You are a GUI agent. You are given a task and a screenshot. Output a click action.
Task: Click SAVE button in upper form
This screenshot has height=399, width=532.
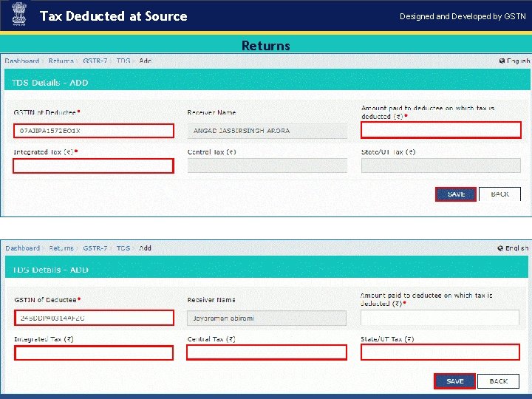[456, 194]
